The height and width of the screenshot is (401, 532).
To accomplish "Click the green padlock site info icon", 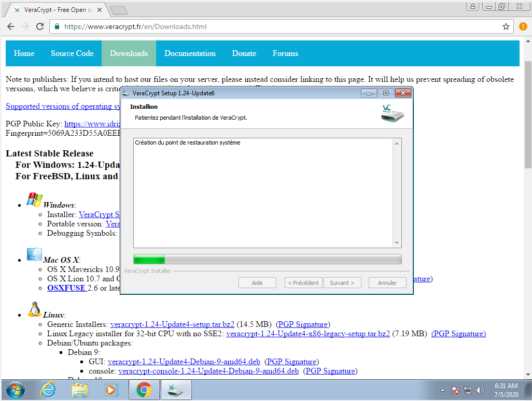I will coord(57,26).
